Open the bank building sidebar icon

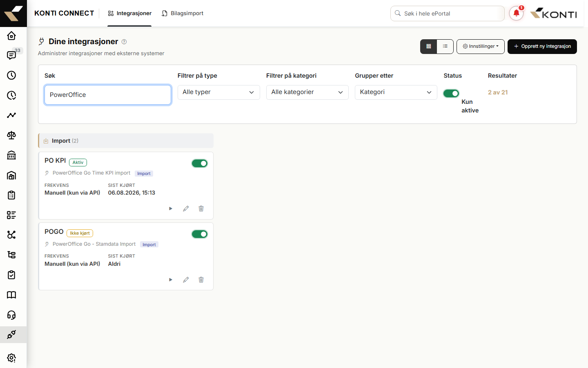point(11,155)
